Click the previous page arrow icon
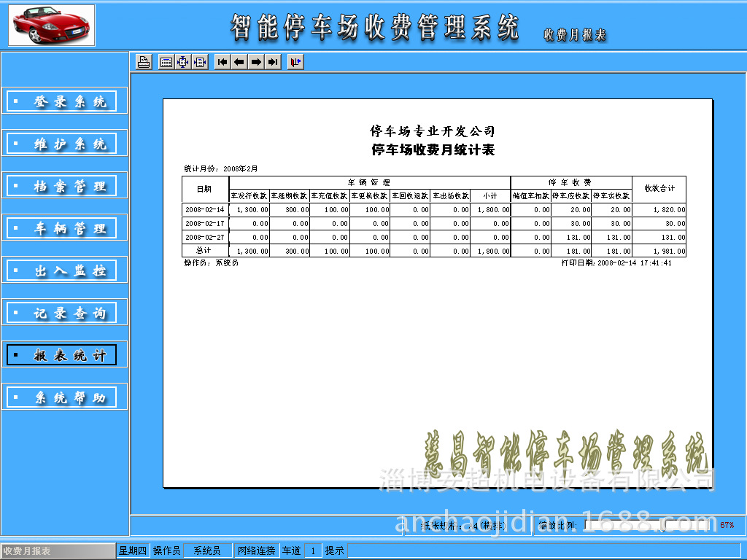The image size is (747, 560). click(x=239, y=62)
